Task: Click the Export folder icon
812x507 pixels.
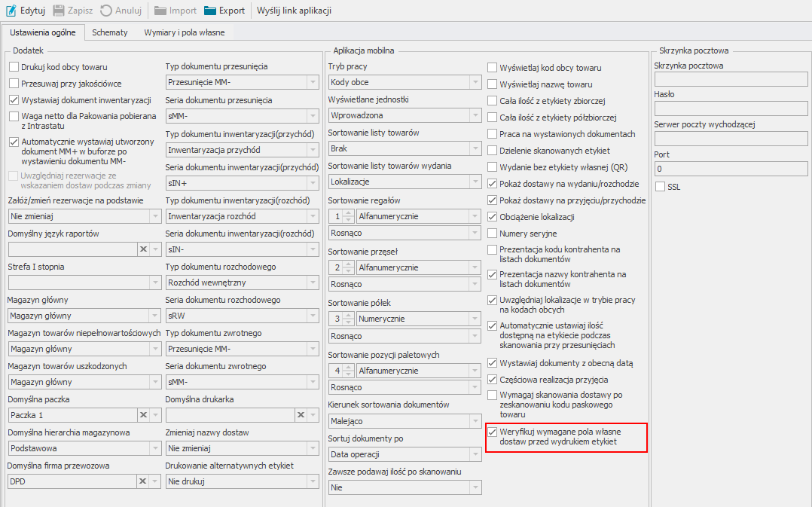Action: click(x=210, y=11)
